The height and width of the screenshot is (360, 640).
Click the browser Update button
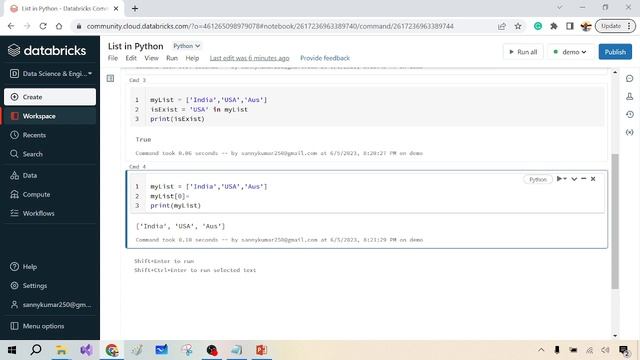click(x=615, y=26)
